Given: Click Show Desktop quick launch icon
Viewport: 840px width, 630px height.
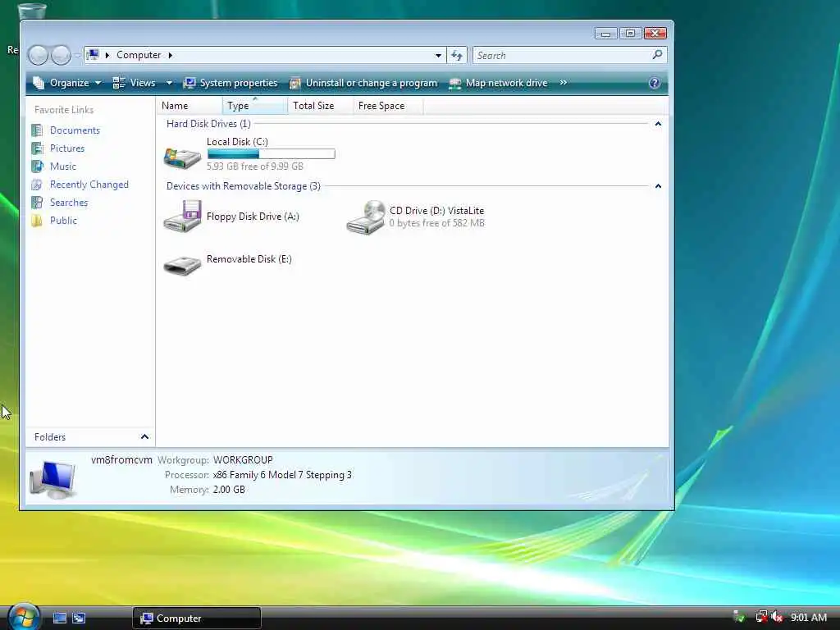Looking at the screenshot, I should (59, 619).
